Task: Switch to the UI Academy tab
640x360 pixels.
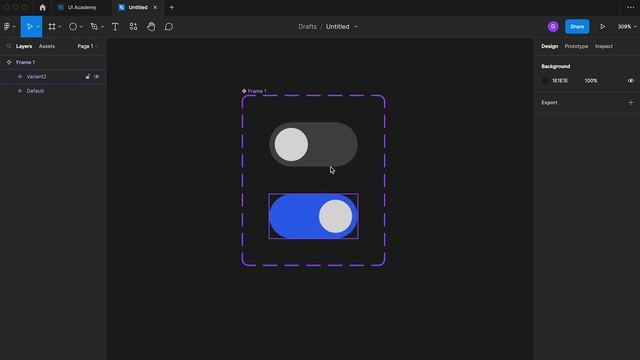Action: point(77,7)
